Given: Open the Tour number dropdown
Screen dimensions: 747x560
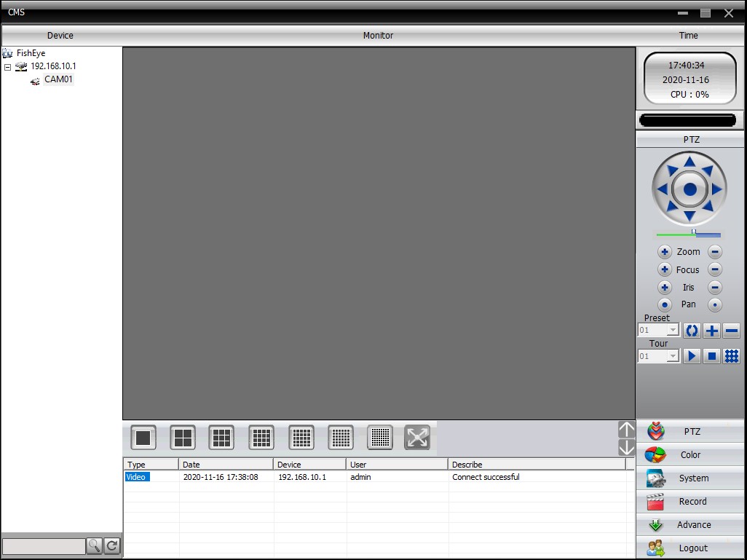Looking at the screenshot, I should pos(673,356).
